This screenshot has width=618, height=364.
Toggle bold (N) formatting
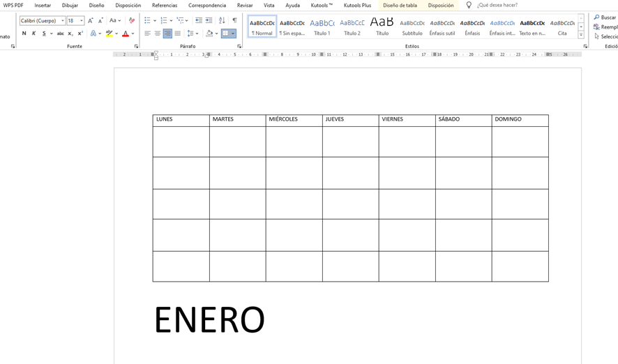[24, 33]
